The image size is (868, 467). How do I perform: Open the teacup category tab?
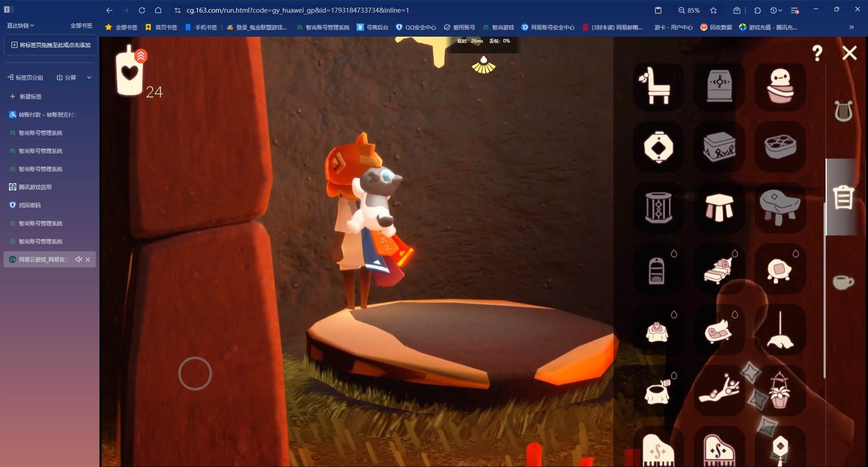point(843,282)
